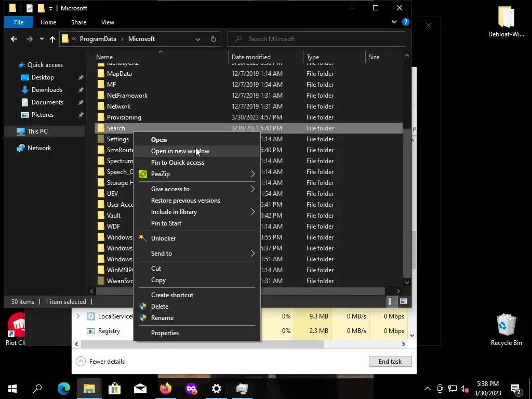Open the Home ribbon tab
532x399 pixels.
point(48,22)
